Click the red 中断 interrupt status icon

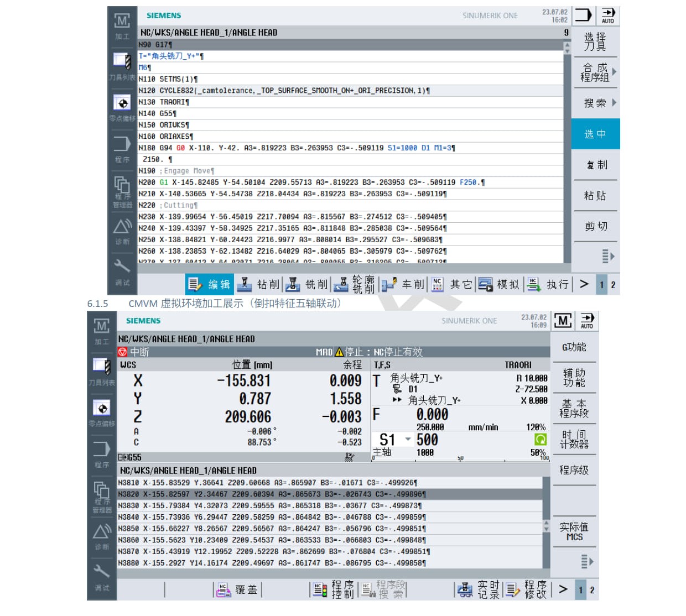(122, 352)
